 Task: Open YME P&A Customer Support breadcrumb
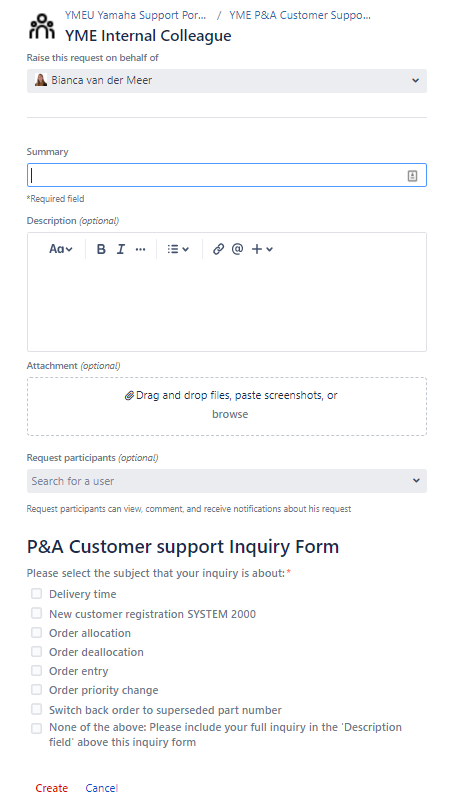tap(300, 15)
